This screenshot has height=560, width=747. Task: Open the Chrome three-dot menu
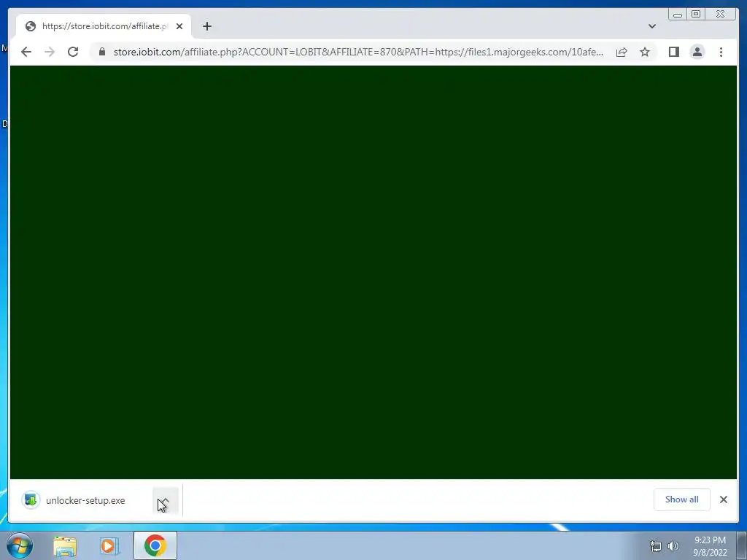721,52
